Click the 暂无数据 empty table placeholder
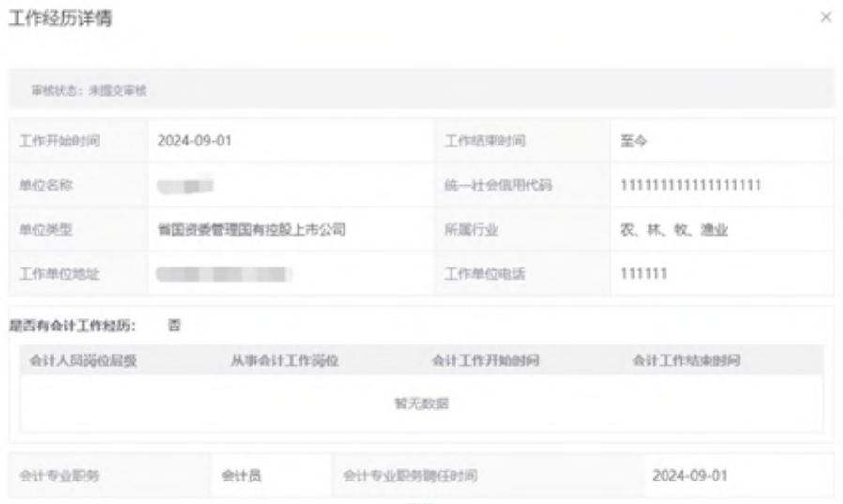The width and height of the screenshot is (843, 504). (x=421, y=404)
